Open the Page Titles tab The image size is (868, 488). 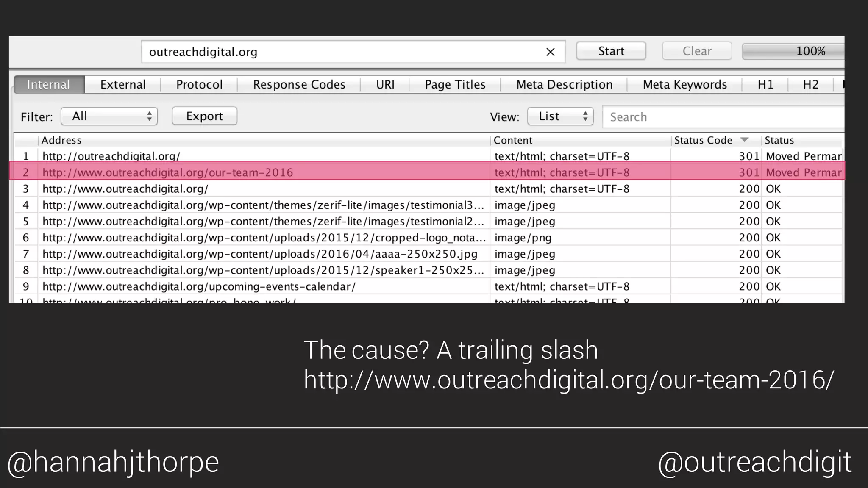coord(455,84)
